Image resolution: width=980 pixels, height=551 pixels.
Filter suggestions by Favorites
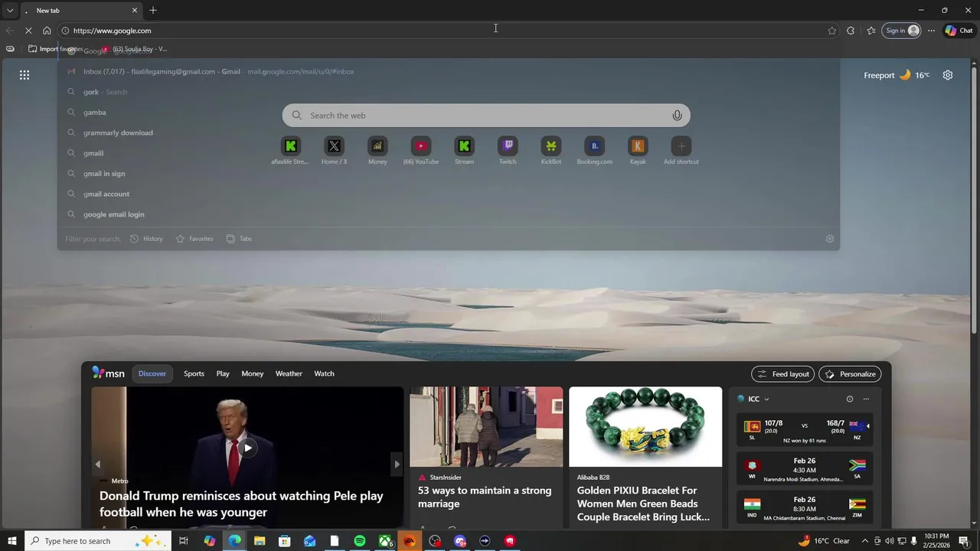coord(194,239)
